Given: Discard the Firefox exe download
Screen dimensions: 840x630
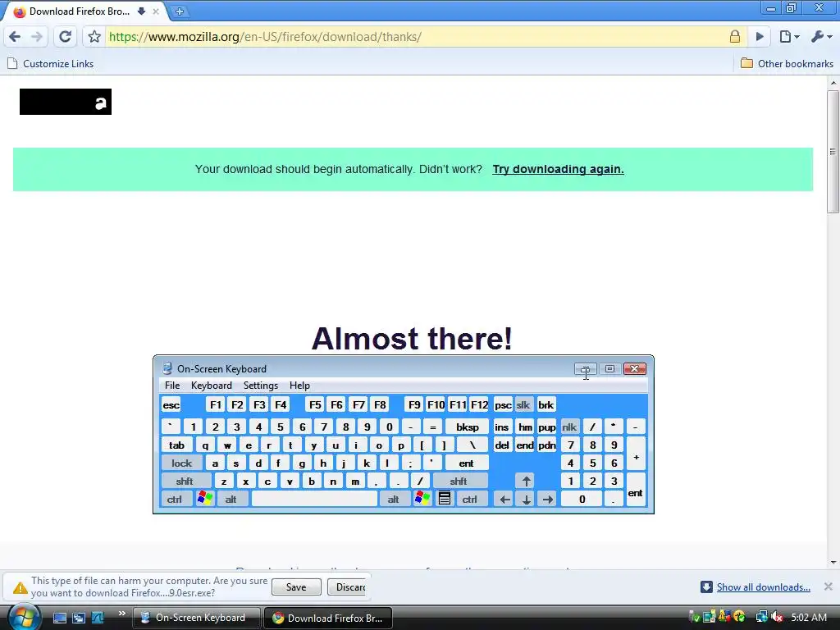Looking at the screenshot, I should 347,587.
